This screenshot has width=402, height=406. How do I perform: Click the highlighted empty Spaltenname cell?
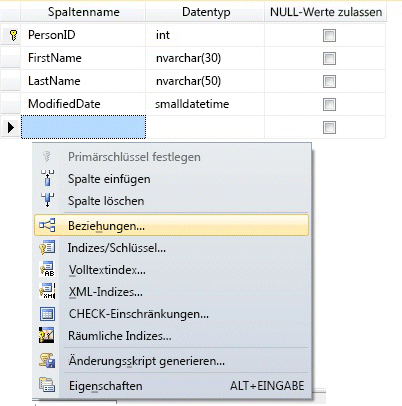click(83, 127)
